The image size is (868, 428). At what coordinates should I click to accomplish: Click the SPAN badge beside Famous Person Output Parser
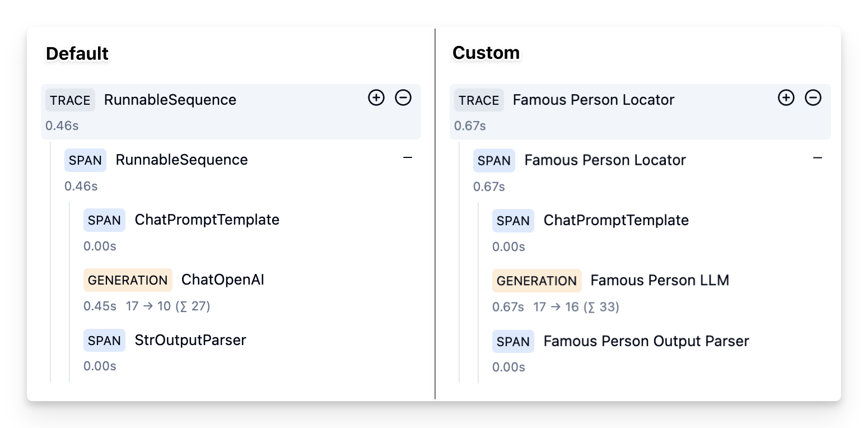point(513,341)
